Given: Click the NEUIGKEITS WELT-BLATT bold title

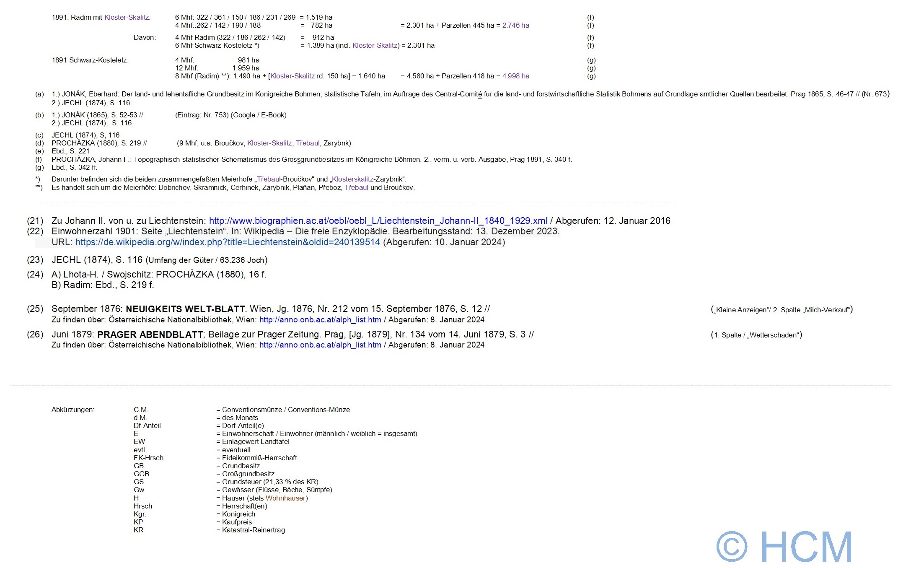Looking at the screenshot, I should [x=185, y=309].
